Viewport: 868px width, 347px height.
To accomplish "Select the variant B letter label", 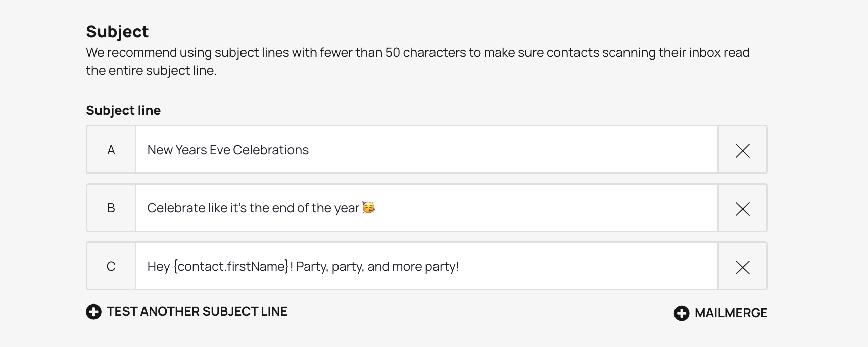I will tap(111, 208).
